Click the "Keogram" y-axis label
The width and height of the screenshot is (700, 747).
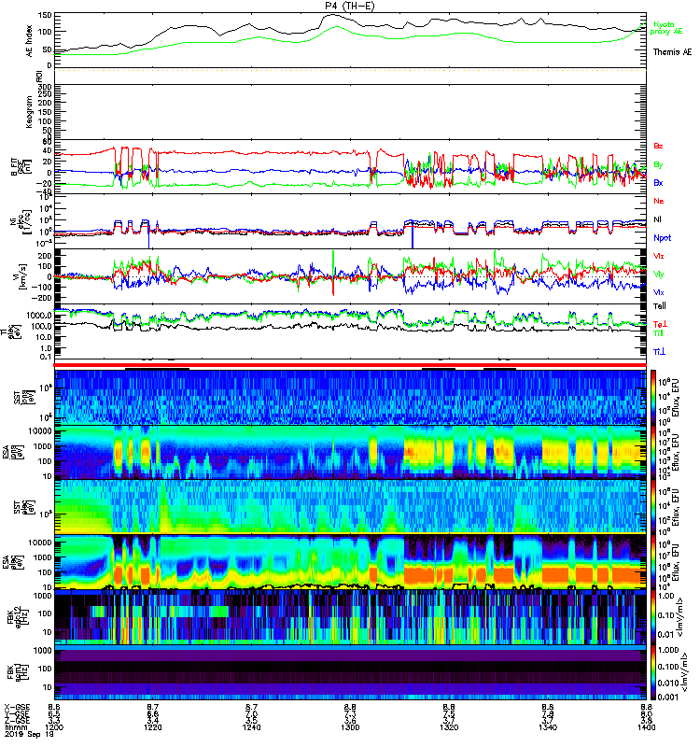[x=29, y=112]
